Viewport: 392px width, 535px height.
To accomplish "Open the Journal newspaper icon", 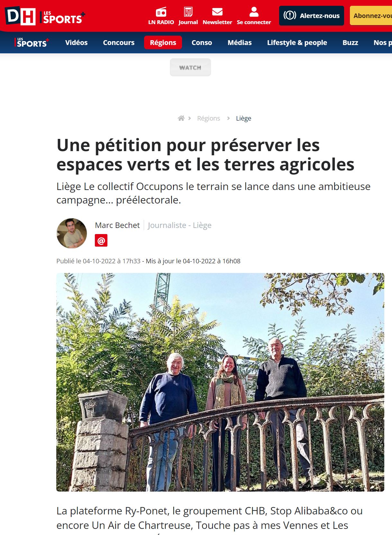I will coord(188,12).
